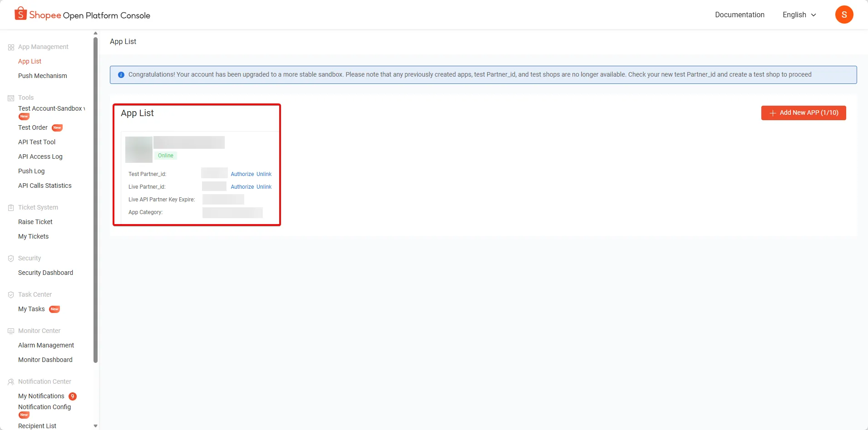The image size is (868, 430).
Task: Click Authorize for Live Partner_id
Action: point(242,187)
